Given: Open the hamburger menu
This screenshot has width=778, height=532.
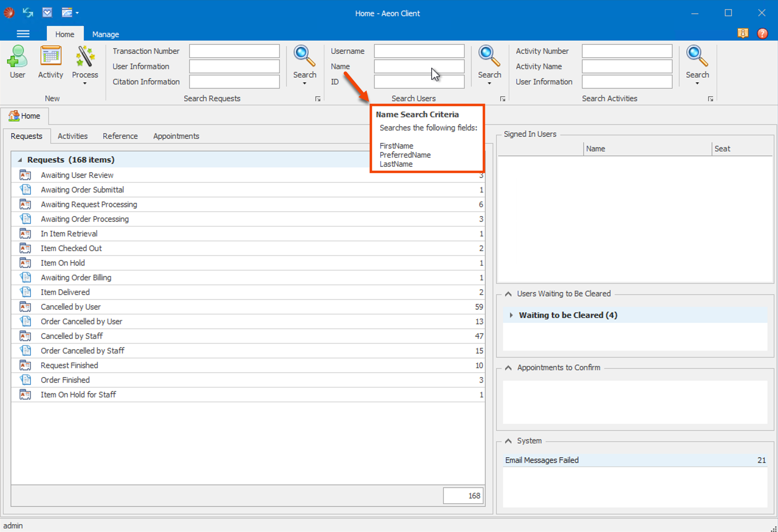Looking at the screenshot, I should click(23, 33).
